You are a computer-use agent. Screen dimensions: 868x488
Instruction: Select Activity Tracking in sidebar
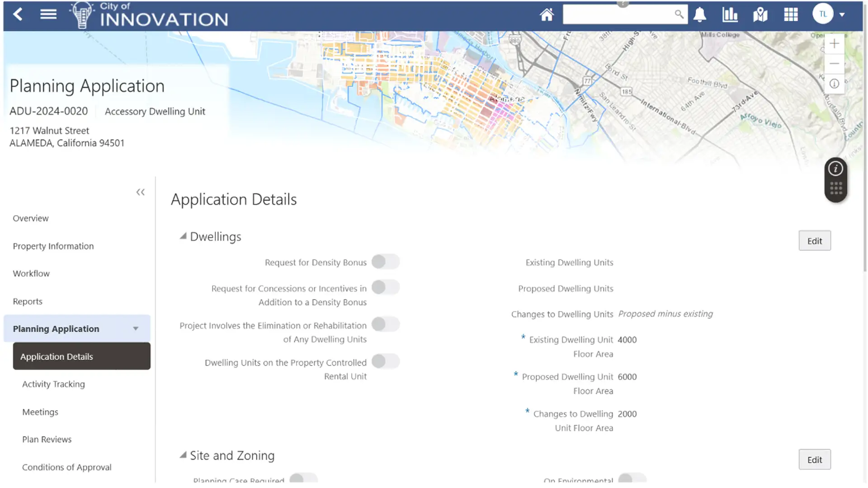pyautogui.click(x=53, y=385)
